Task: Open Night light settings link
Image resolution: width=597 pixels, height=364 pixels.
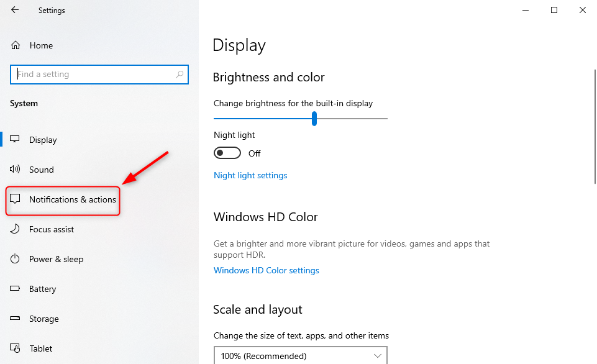Action: pos(250,176)
